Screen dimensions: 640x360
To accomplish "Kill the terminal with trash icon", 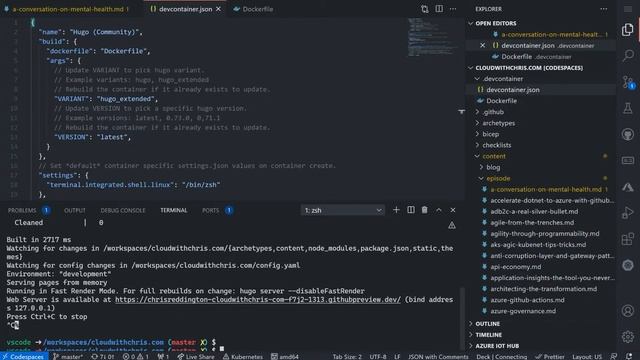I will pos(424,210).
